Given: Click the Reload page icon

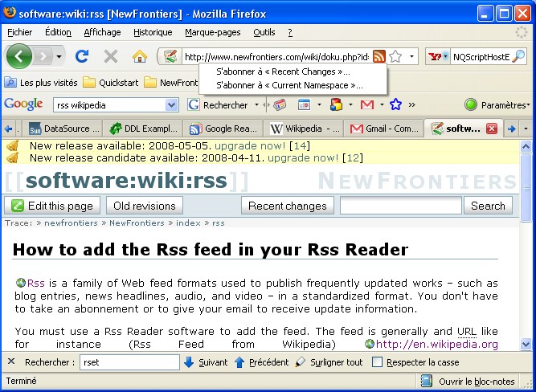Looking at the screenshot, I should (x=81, y=56).
